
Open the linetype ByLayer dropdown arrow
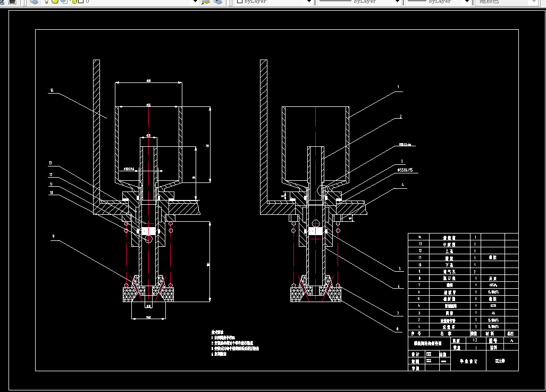397,2
